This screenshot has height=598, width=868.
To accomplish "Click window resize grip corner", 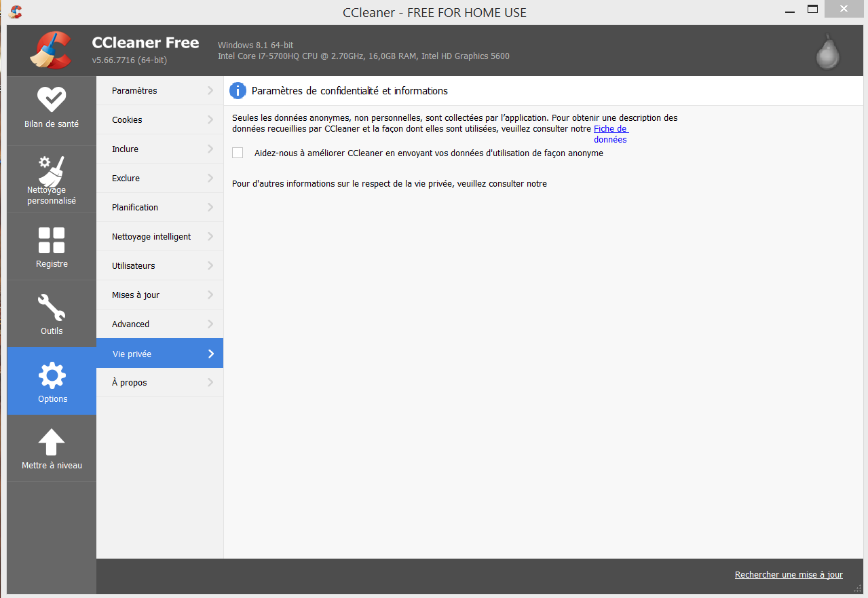I will point(857,588).
